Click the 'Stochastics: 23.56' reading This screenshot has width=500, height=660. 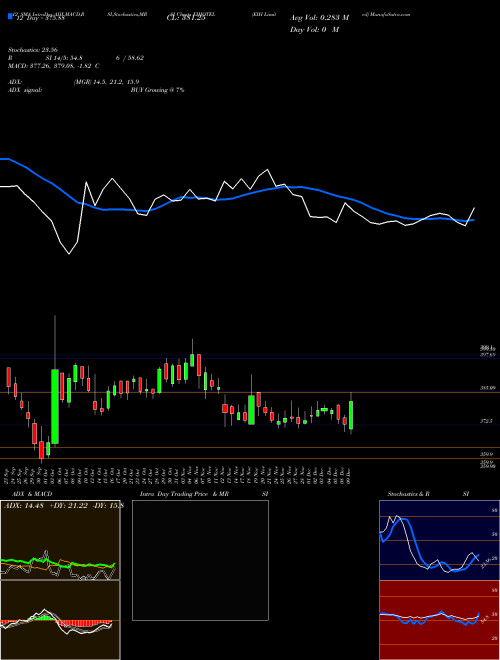[32, 50]
